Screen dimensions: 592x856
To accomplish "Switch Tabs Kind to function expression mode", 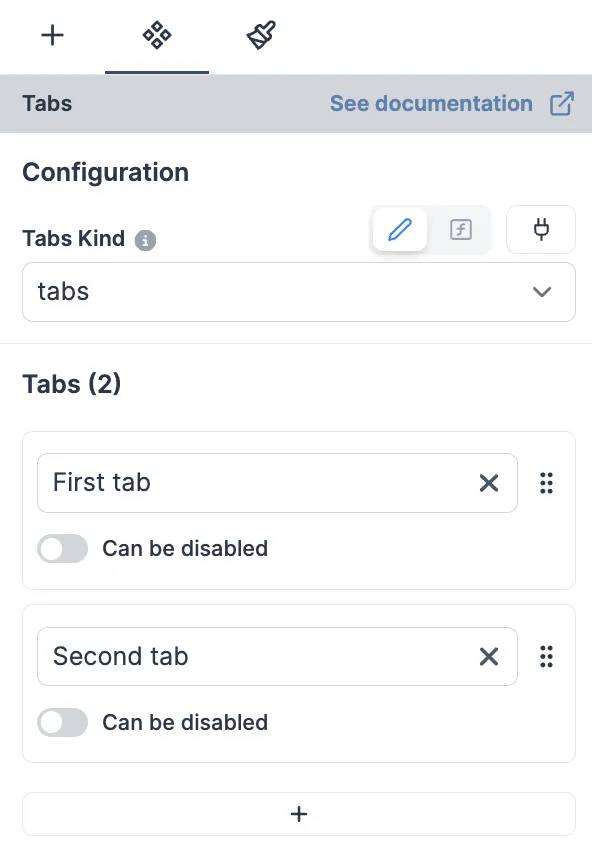I will click(x=460, y=229).
